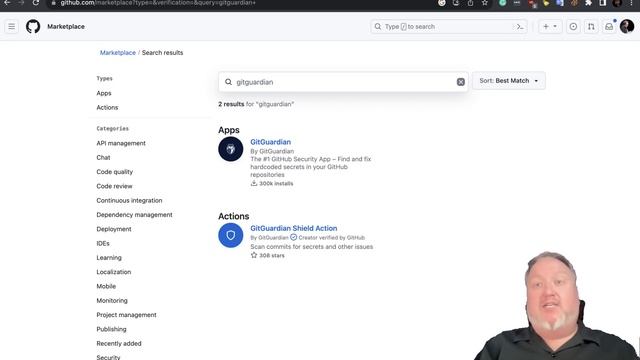Filter by Apps type
This screenshot has height=360, width=640.
click(x=104, y=93)
